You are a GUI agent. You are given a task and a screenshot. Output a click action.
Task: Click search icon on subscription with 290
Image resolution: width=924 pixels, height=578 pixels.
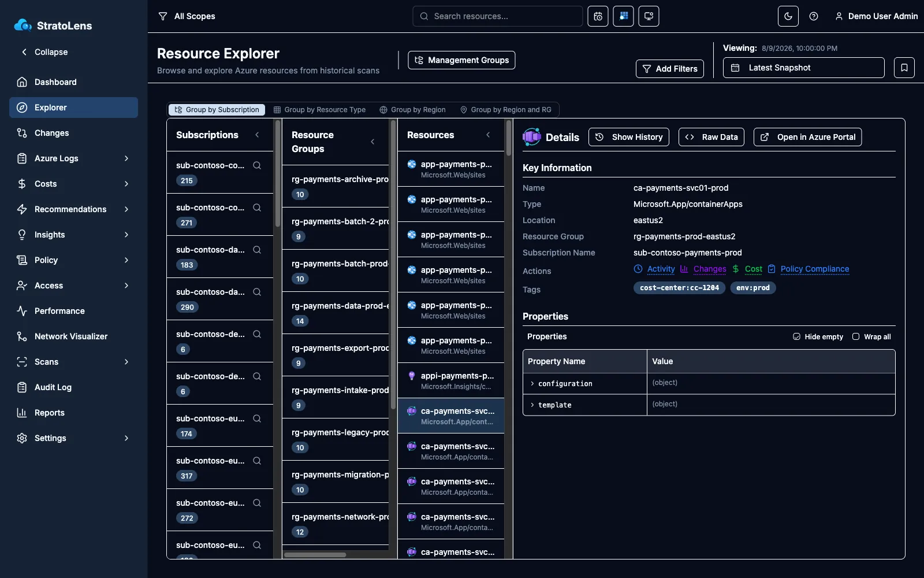click(x=257, y=292)
